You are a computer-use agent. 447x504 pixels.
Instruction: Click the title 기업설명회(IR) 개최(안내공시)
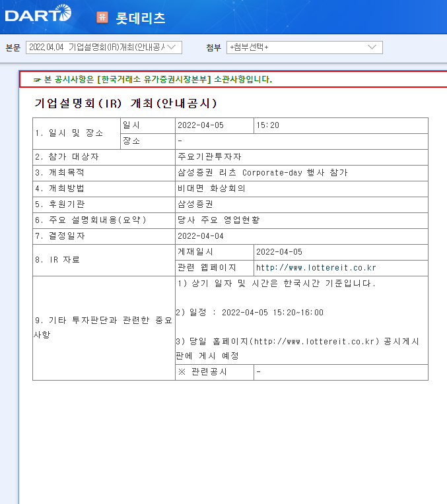click(x=126, y=104)
